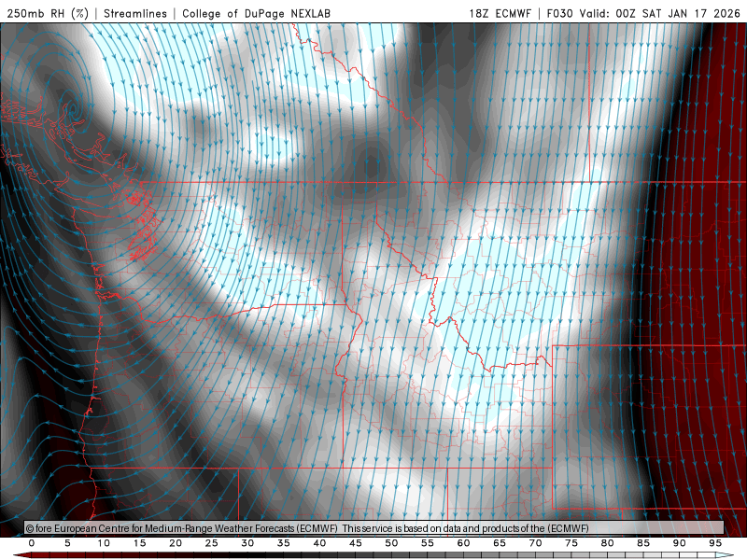Click the "85" colorbar scale label
Image resolution: width=747 pixels, height=560 pixels.
[x=643, y=543]
